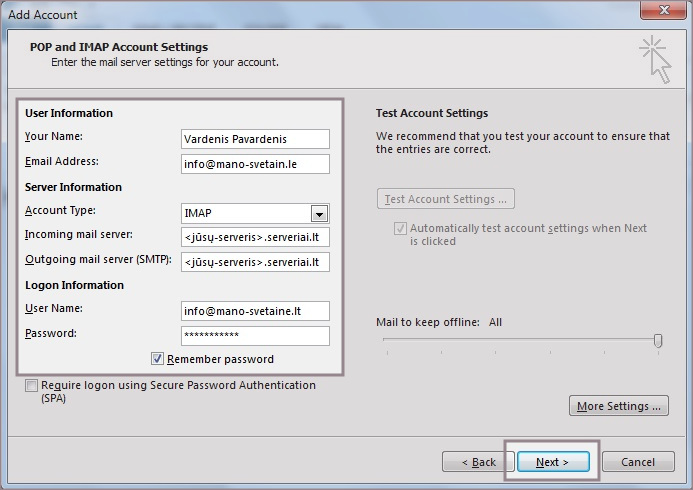Click the Test Account Settings button
Screen dimensions: 693x490
[x=446, y=199]
